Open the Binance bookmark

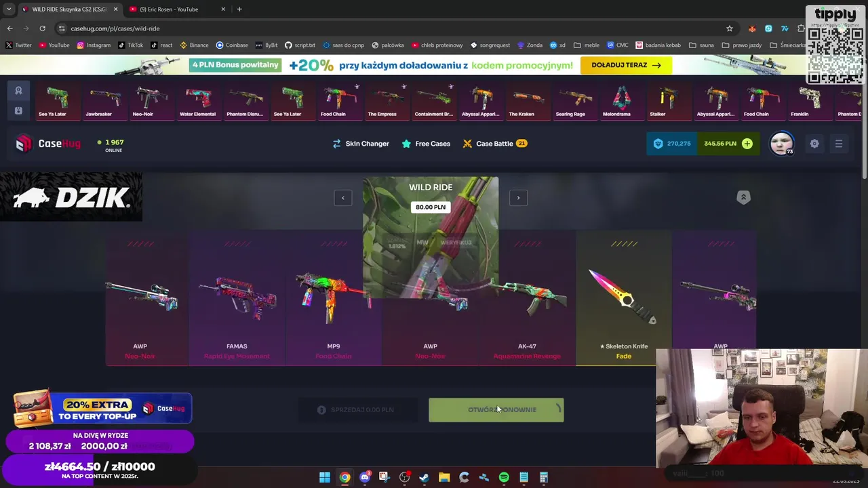(194, 45)
